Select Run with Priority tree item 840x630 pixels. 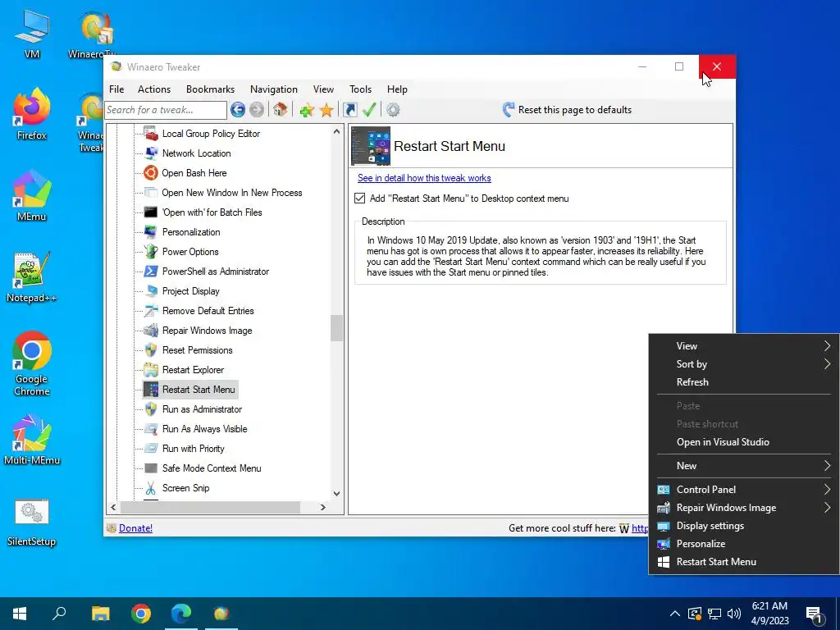[194, 449]
